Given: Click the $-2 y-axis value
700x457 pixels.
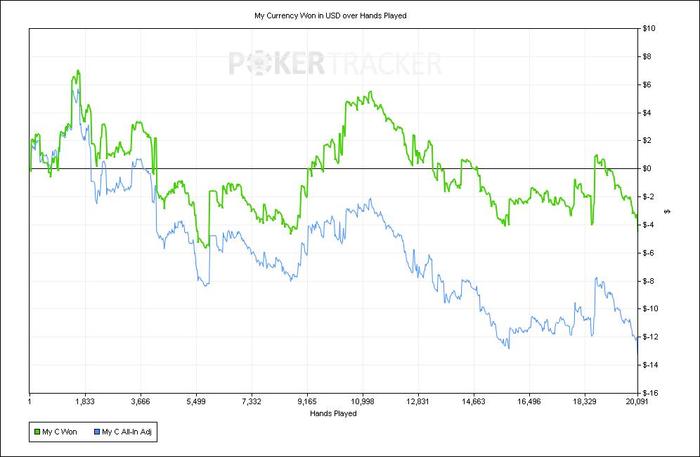Looking at the screenshot, I should point(648,197).
